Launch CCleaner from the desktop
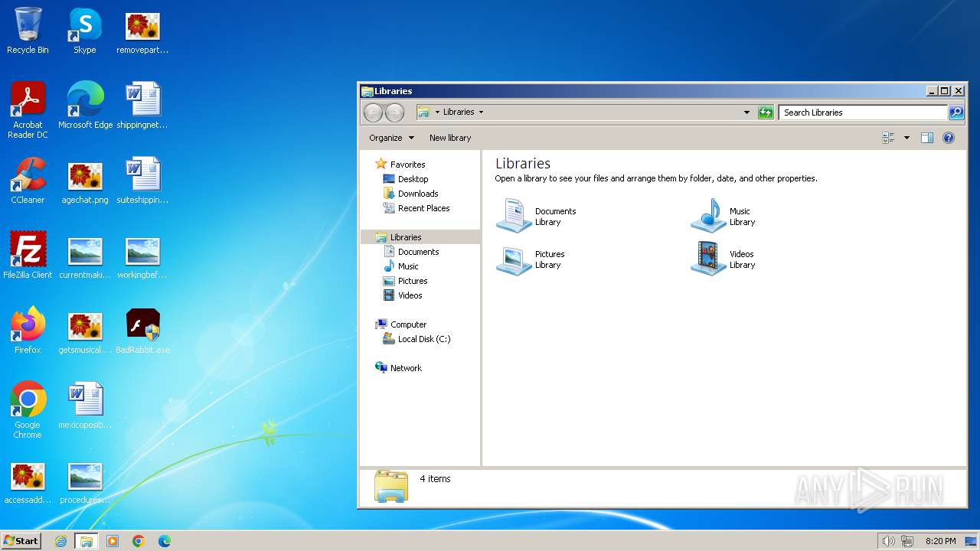The height and width of the screenshot is (551, 980). coord(28,181)
